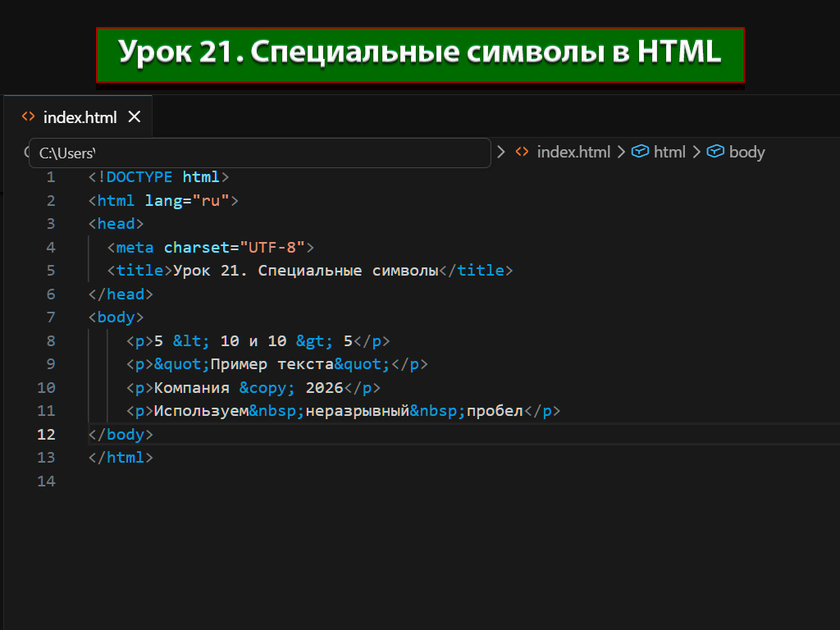Open the body breadcrumb dropdown
The height and width of the screenshot is (630, 840).
[746, 152]
